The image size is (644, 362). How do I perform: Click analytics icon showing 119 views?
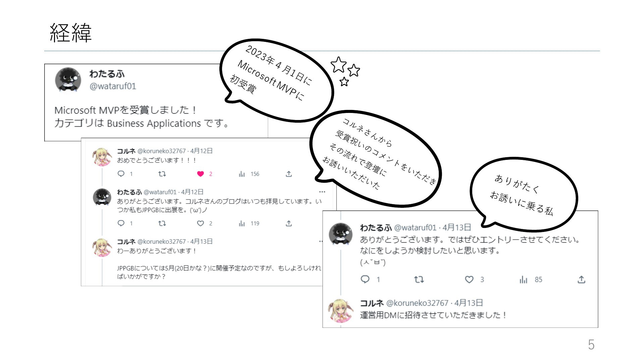pyautogui.click(x=249, y=223)
